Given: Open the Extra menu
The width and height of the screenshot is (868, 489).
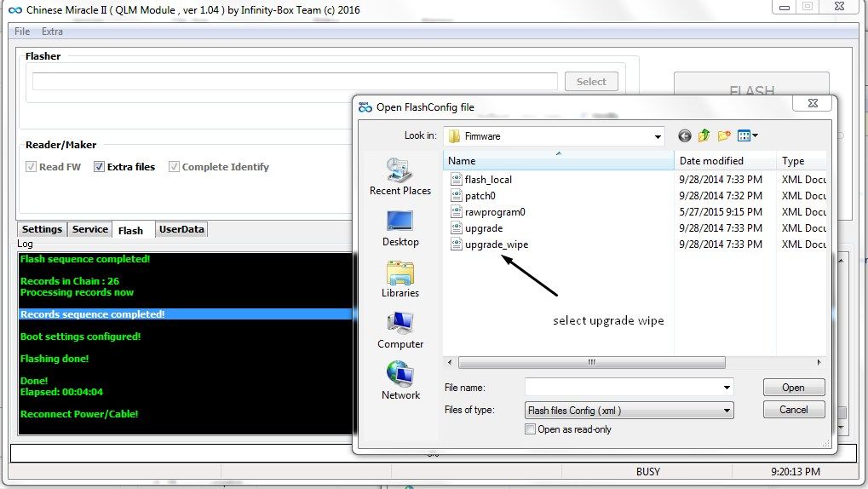Looking at the screenshot, I should pos(52,32).
